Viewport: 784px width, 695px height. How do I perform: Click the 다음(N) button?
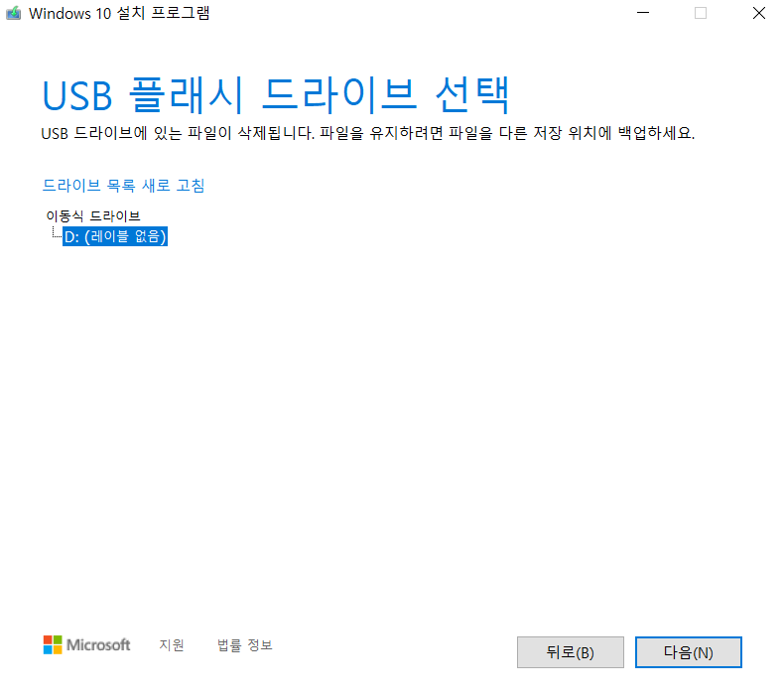(x=688, y=652)
